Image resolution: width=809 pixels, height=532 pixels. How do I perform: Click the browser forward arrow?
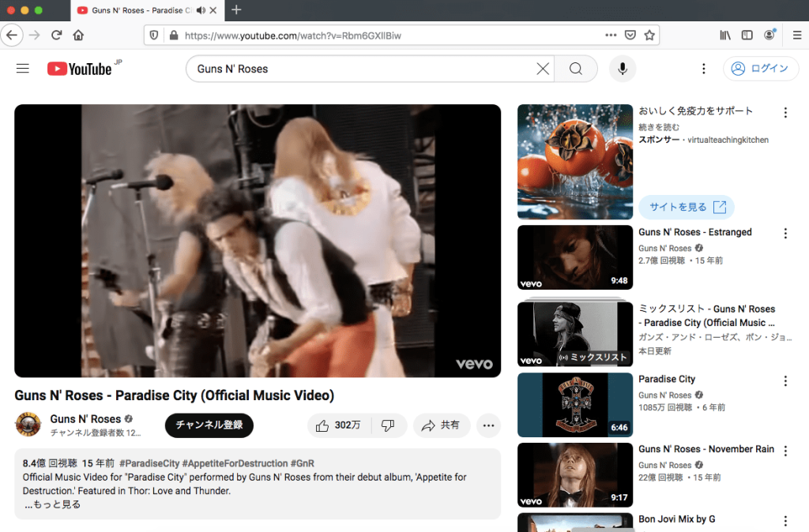[x=35, y=36]
